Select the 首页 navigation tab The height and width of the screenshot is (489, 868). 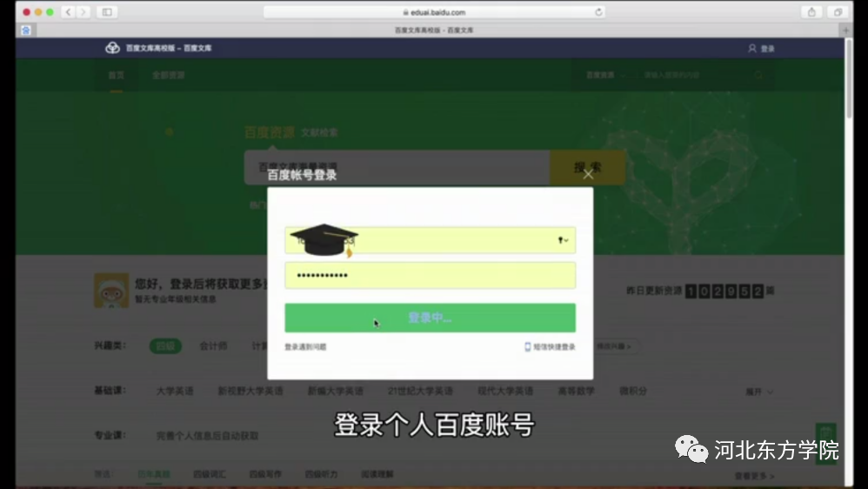click(x=117, y=76)
